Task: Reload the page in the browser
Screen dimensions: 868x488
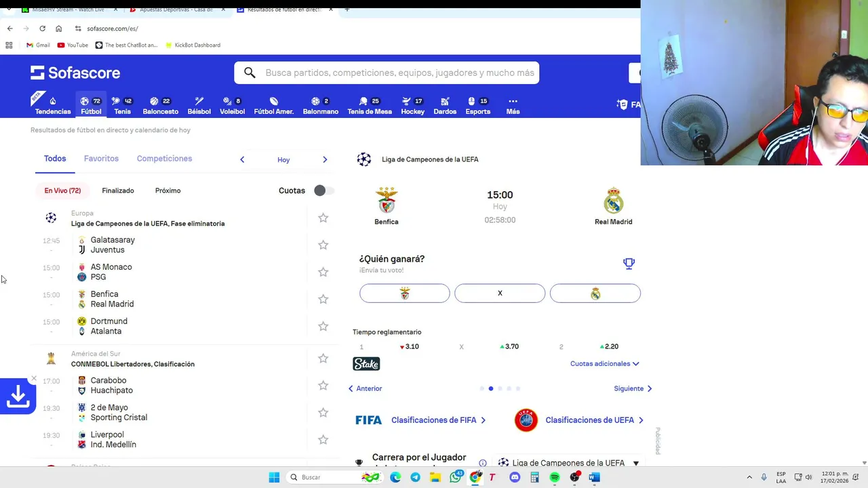Action: coord(42,28)
